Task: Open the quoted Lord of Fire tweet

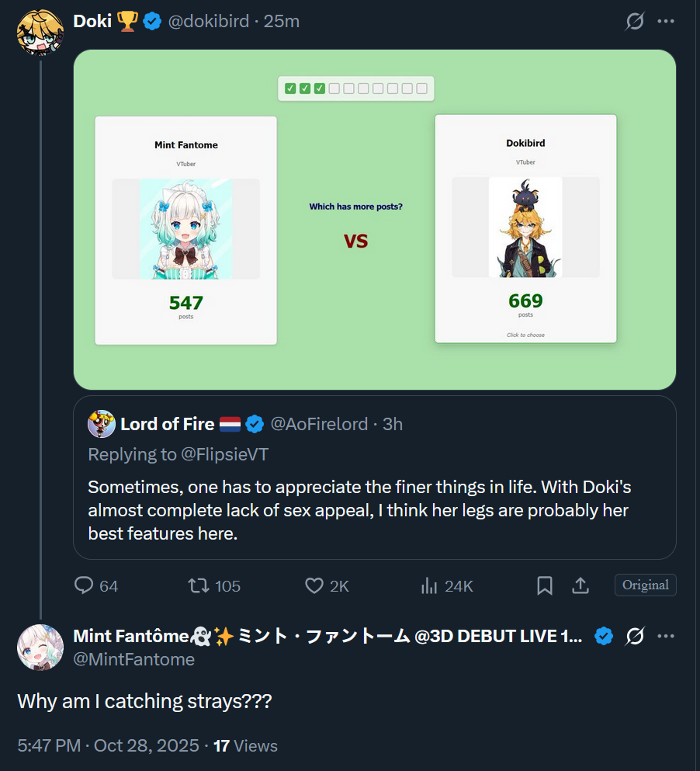Action: point(375,478)
